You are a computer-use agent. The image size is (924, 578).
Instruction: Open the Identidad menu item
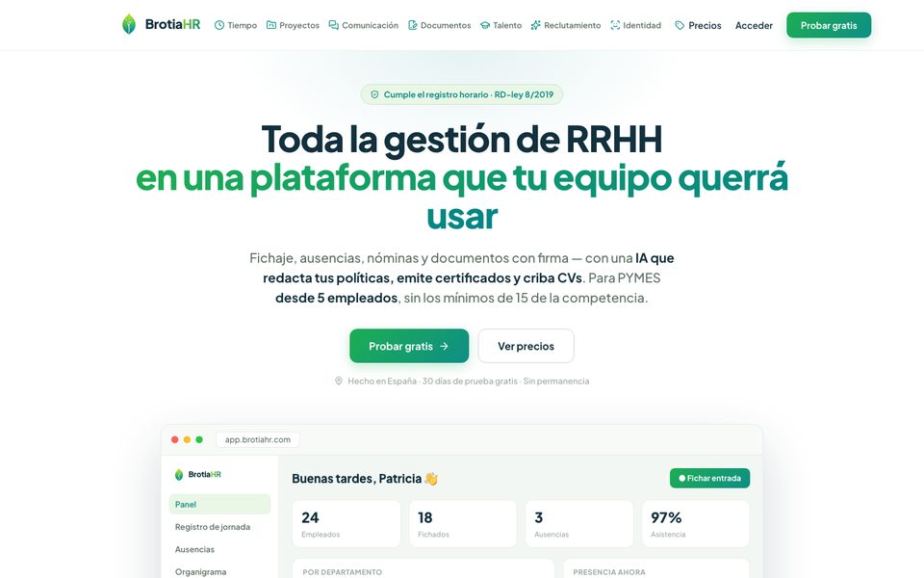coord(636,25)
